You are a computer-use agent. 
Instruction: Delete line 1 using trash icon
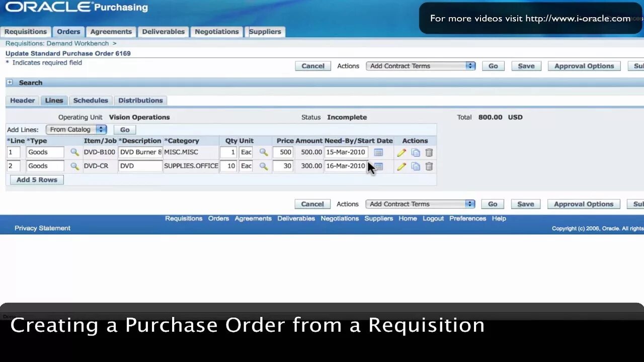(x=429, y=153)
